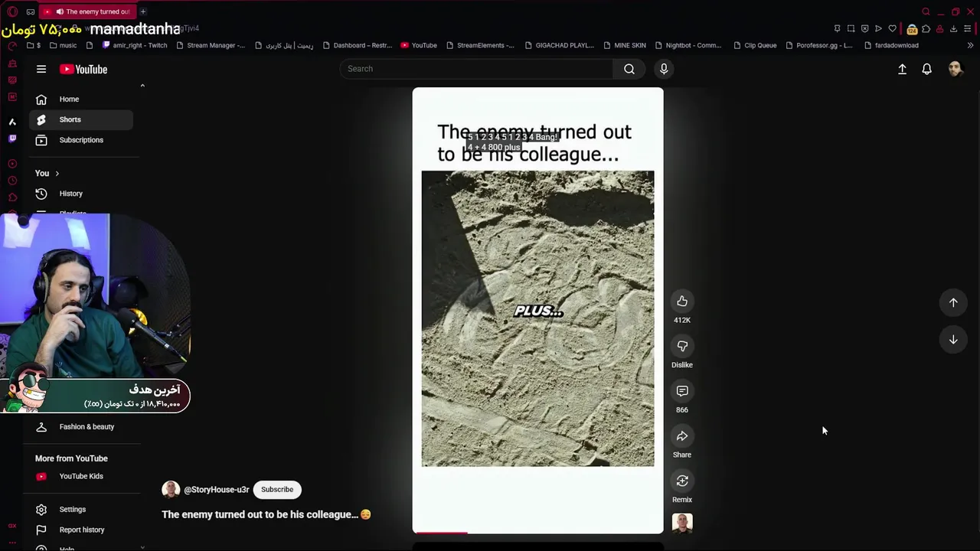The image size is (980, 551).
Task: Open the Opera menu logo
Action: tap(12, 11)
